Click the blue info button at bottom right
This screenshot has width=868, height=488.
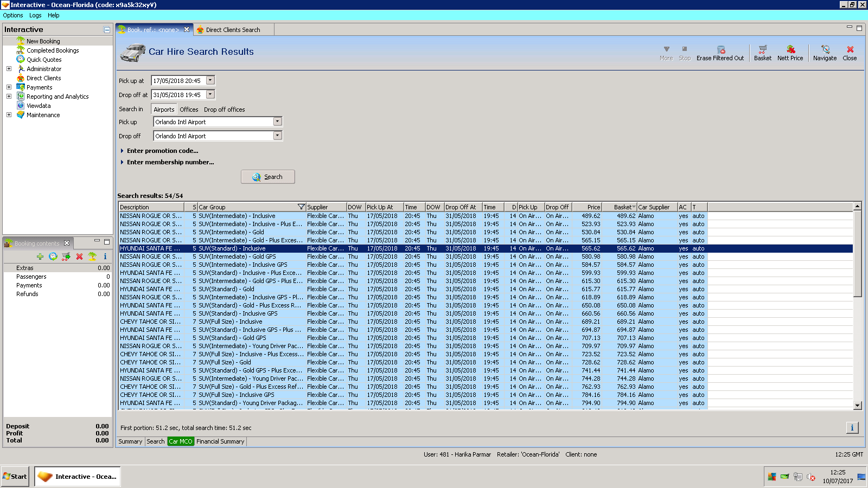click(x=852, y=428)
